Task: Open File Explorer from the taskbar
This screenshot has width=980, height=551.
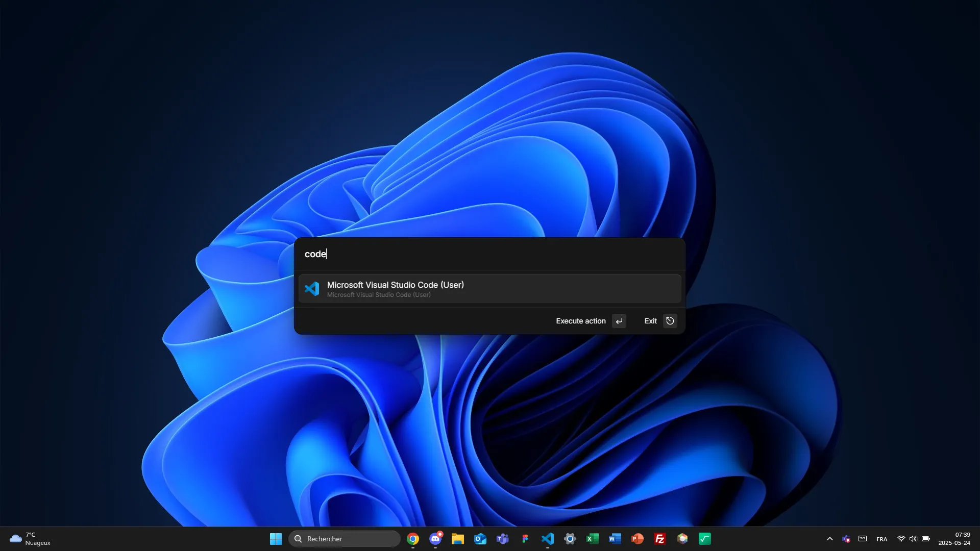Action: [458, 538]
